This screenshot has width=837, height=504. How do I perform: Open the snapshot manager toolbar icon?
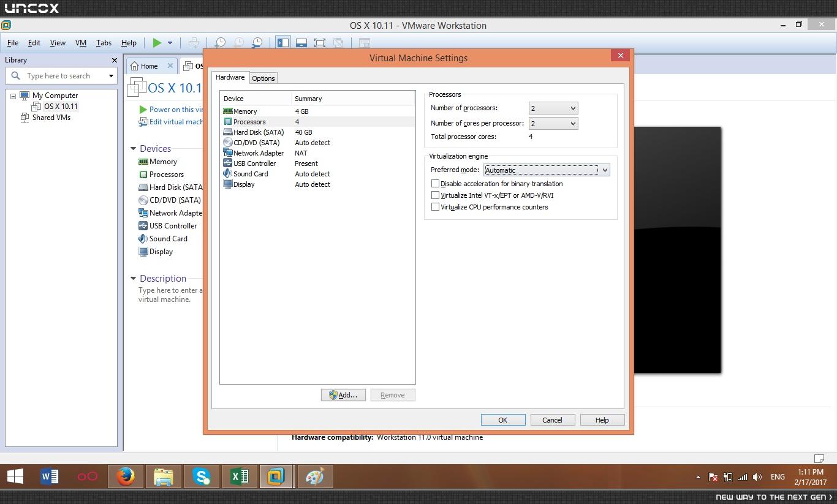click(x=257, y=43)
